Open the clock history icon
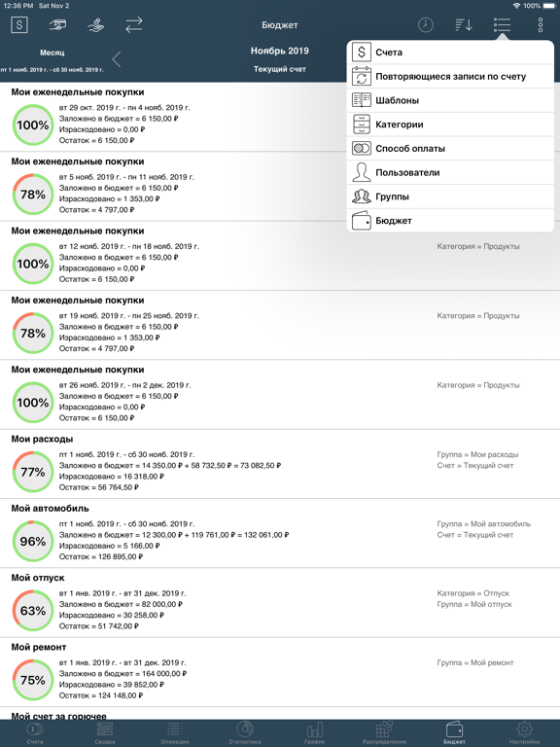The width and height of the screenshot is (560, 747). 426,24
